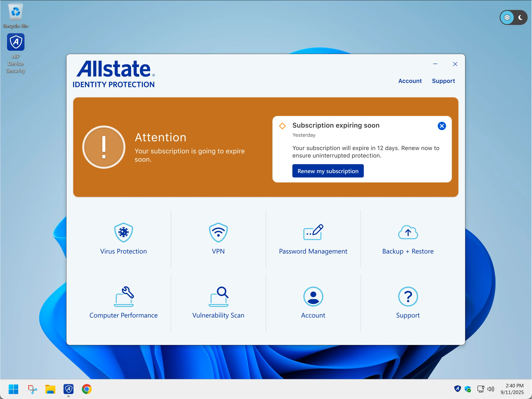
Task: Launch Google Chrome from taskbar
Action: 87,389
